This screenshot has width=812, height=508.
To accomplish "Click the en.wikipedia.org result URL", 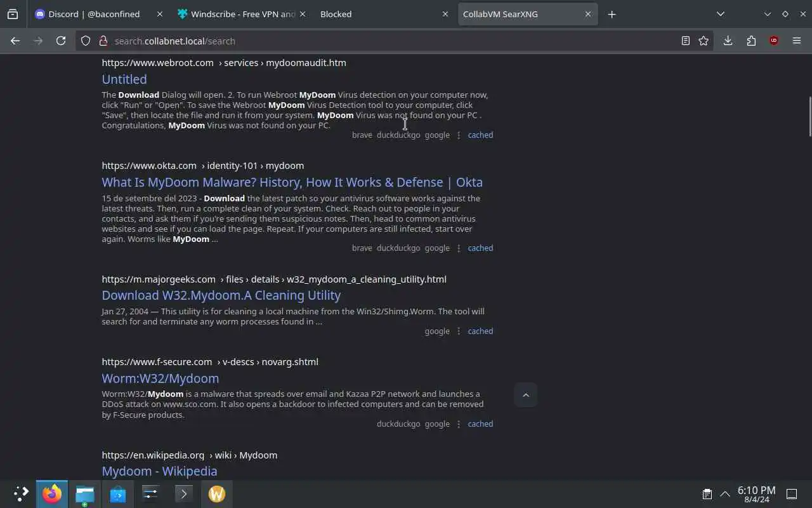I will click(x=189, y=455).
